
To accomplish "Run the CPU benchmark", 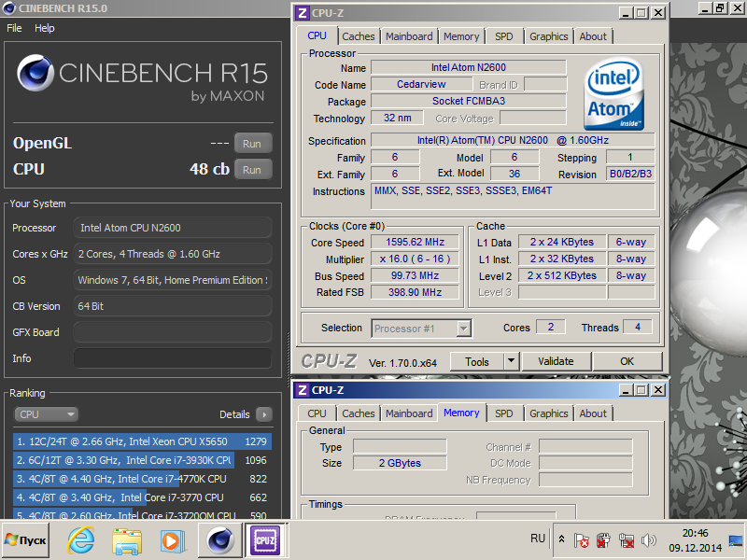I will (x=253, y=170).
